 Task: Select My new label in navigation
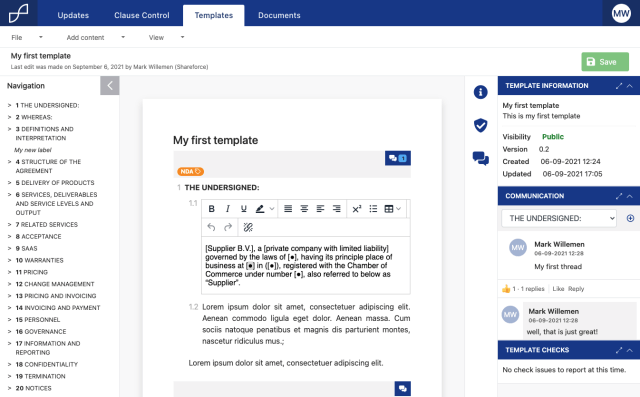pos(33,150)
